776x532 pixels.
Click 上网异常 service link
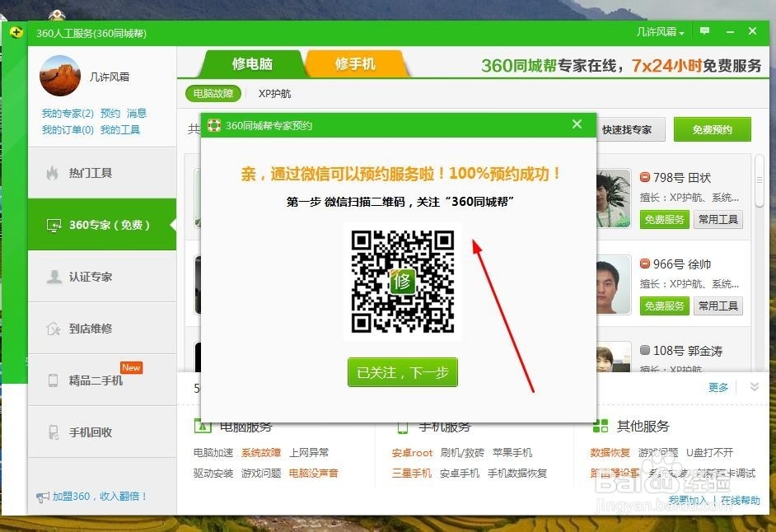[309, 453]
